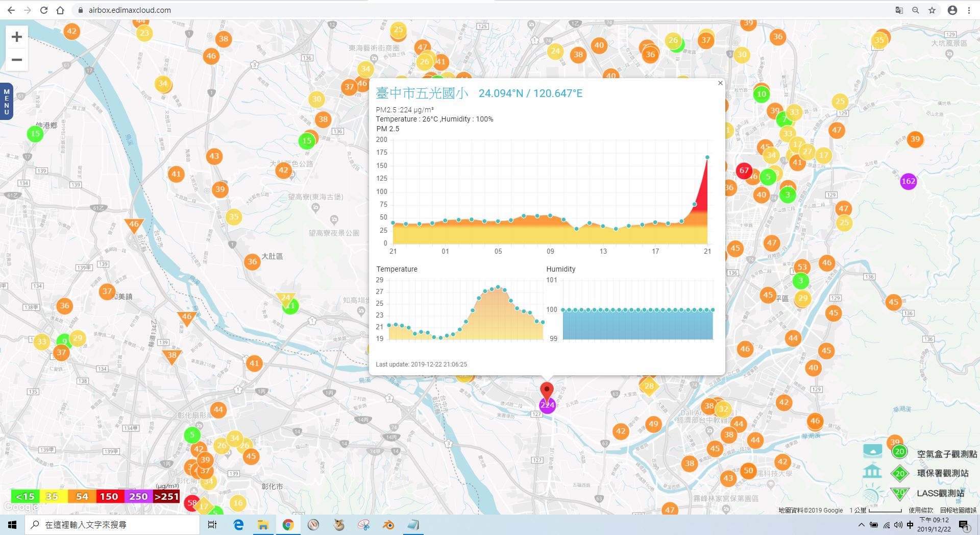980x535 pixels.
Task: Click the red 150 legend swatch
Action: (x=110, y=496)
